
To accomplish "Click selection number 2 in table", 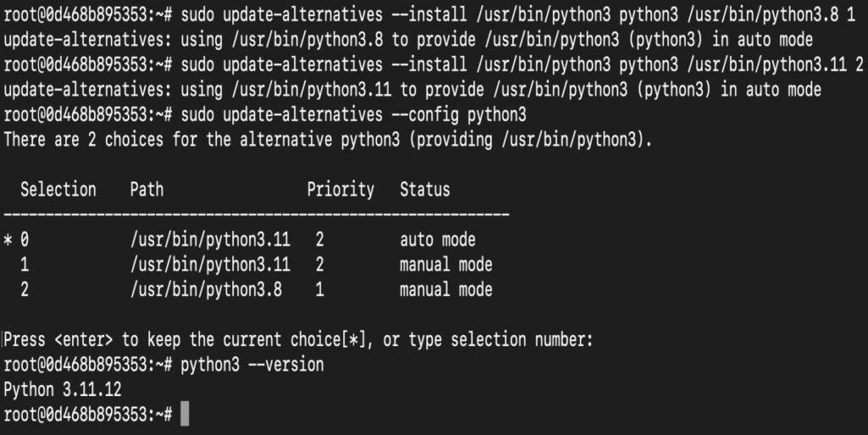I will click(25, 289).
